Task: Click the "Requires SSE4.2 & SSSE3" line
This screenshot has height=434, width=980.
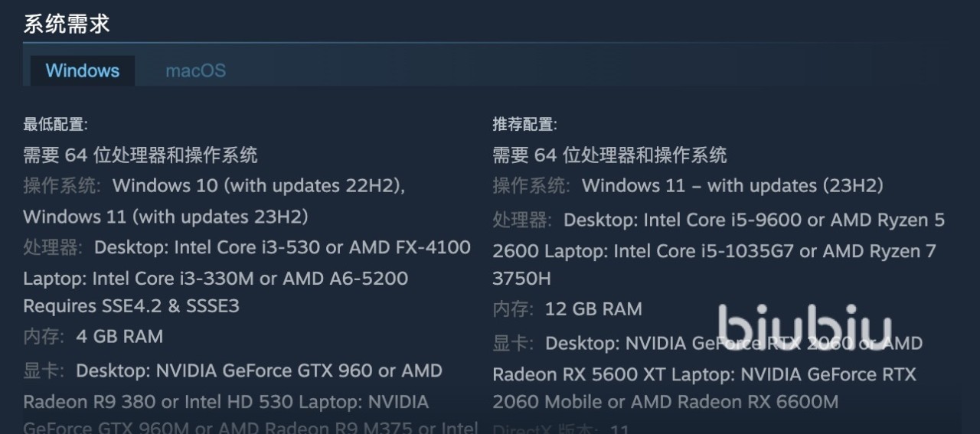Action: pos(131,306)
